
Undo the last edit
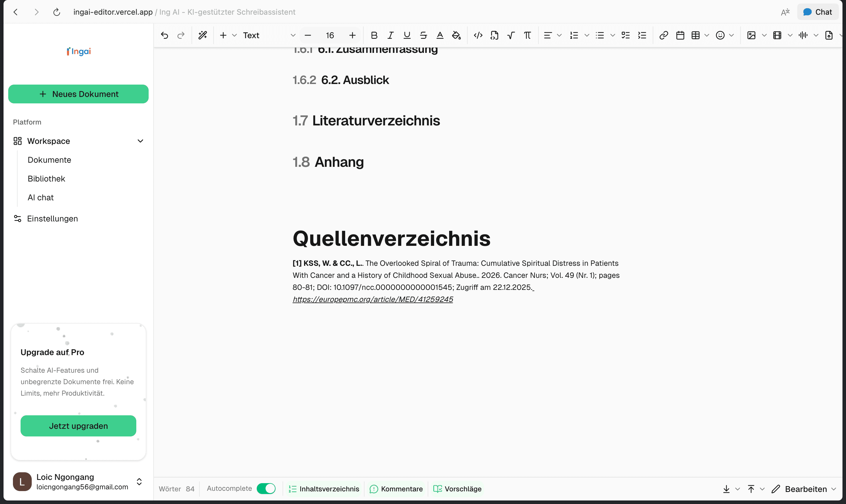point(164,35)
